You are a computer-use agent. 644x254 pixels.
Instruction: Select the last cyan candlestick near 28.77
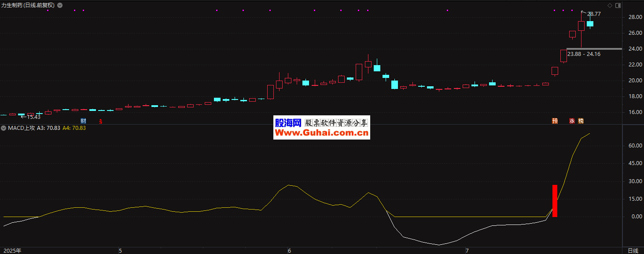(590, 24)
